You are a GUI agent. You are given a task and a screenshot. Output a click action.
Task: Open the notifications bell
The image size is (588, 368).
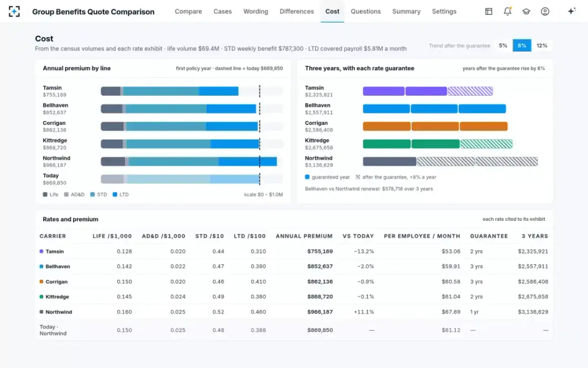tap(507, 11)
